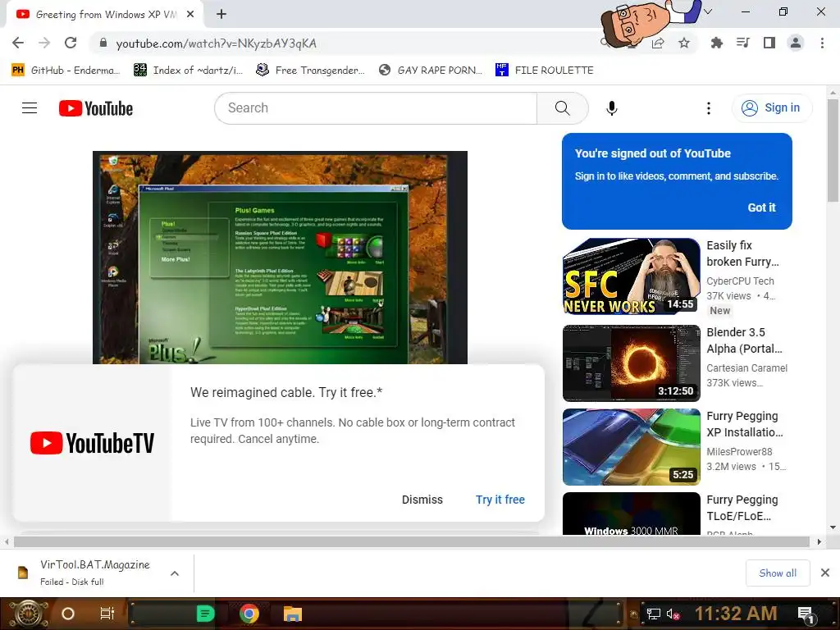Click the magnifier search button
This screenshot has height=630, width=840.
(x=563, y=108)
